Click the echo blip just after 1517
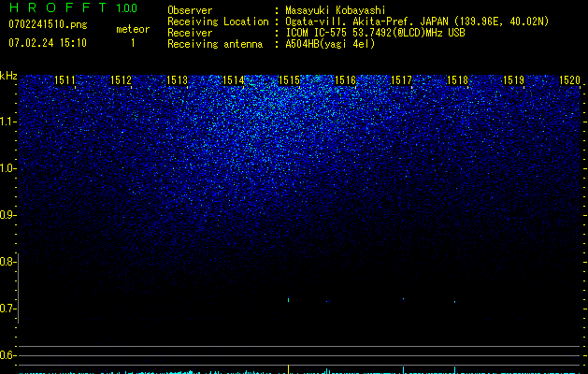The image size is (588, 374). point(404,299)
